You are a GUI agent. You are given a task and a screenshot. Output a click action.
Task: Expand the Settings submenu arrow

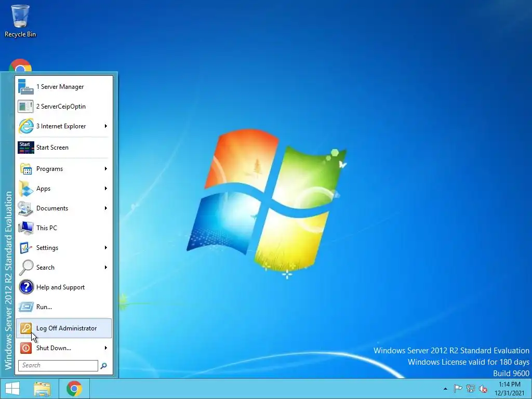click(106, 248)
